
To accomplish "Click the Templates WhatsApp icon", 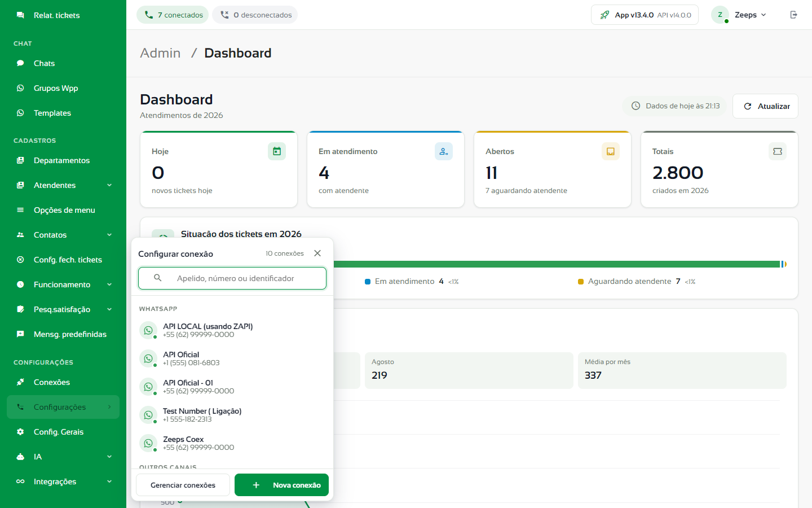I will pos(20,113).
